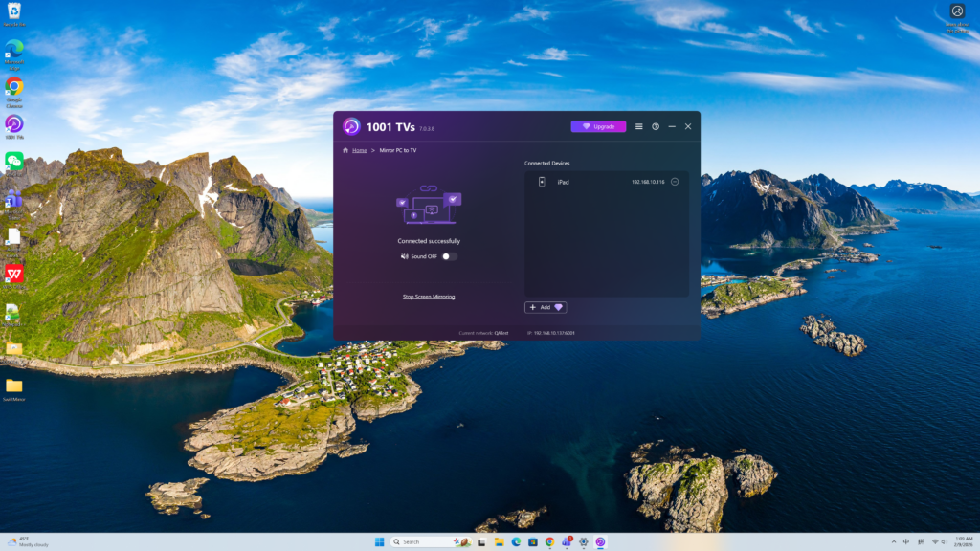Screen dimensions: 980x551
Task: Open the Recycle Bin desktop icon
Action: (14, 12)
